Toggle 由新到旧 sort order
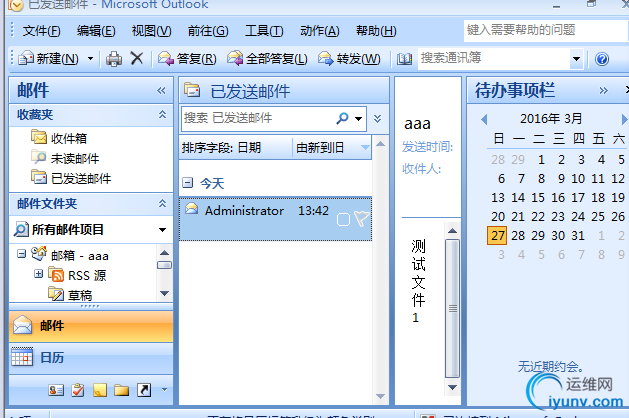This screenshot has height=418, width=629. pyautogui.click(x=332, y=148)
